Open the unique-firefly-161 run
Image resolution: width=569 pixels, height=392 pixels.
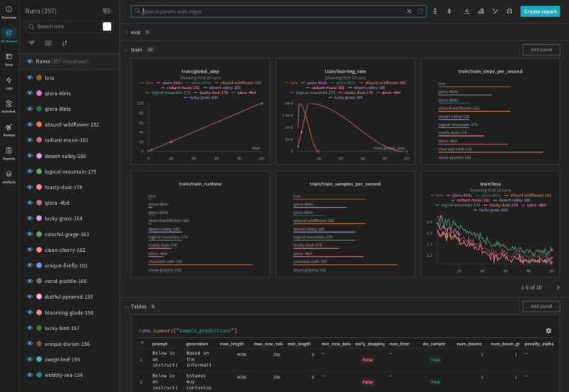(66, 265)
